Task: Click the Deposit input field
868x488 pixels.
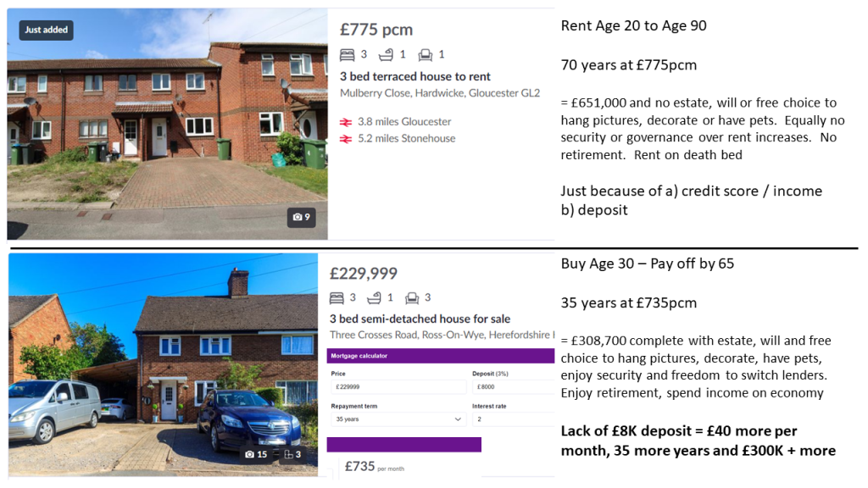Action: pyautogui.click(x=510, y=387)
